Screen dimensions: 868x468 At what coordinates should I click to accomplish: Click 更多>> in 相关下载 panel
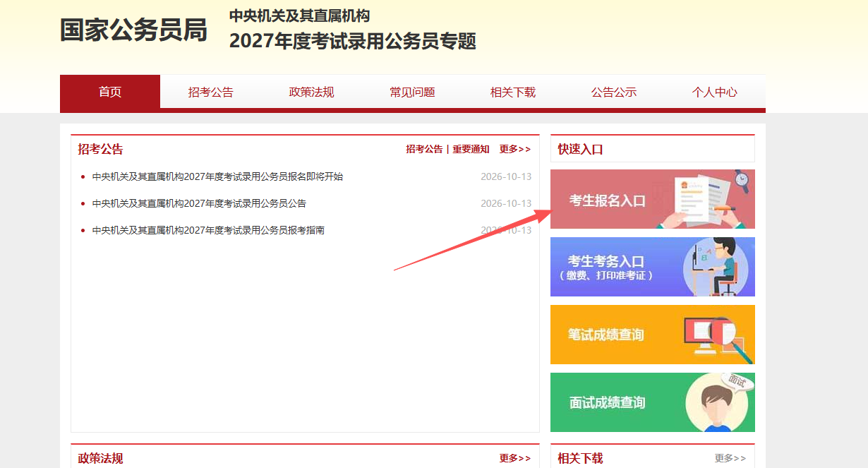tap(730, 458)
